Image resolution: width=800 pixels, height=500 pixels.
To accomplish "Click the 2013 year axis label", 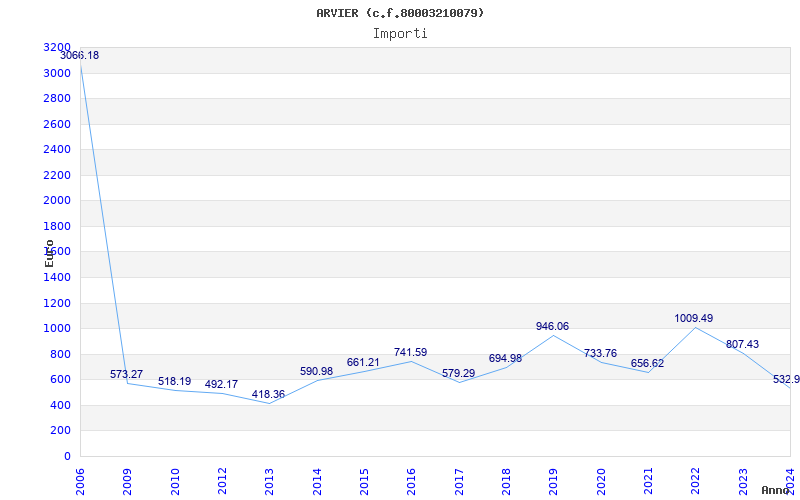I will [269, 481].
